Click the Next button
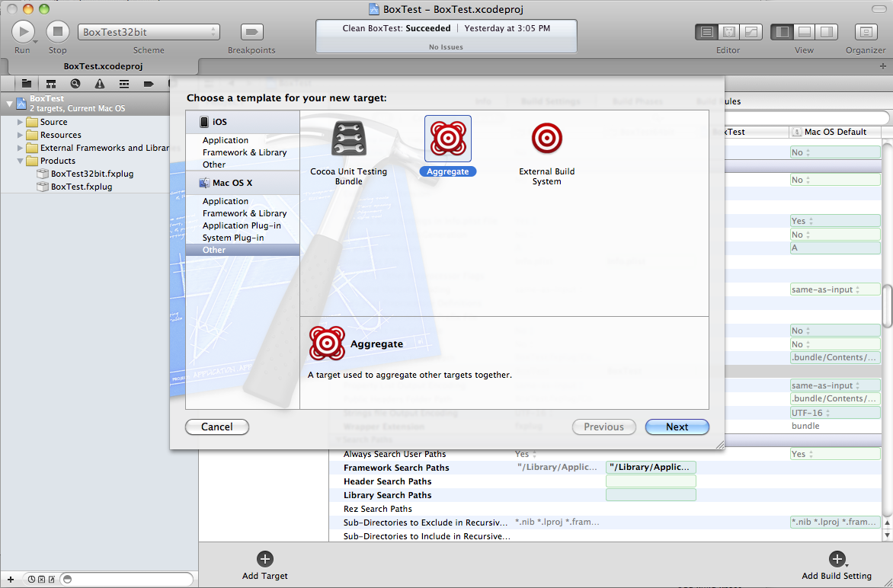The width and height of the screenshot is (893, 588). point(677,427)
